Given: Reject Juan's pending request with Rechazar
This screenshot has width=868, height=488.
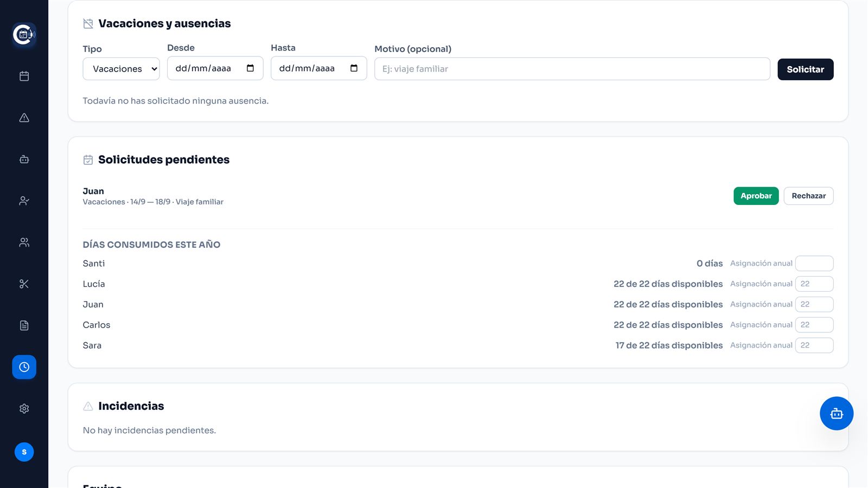Looking at the screenshot, I should coord(808,196).
